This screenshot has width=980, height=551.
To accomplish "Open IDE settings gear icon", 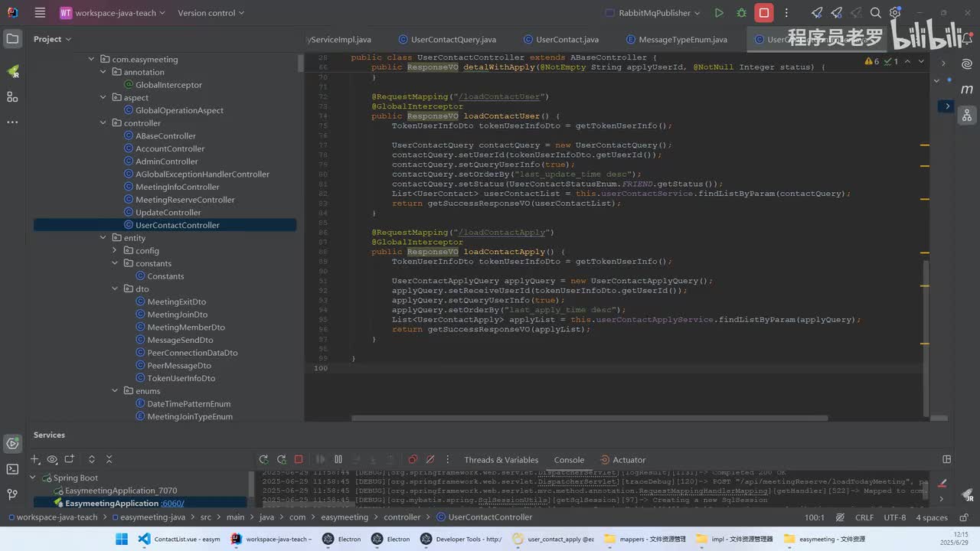I will click(x=894, y=13).
